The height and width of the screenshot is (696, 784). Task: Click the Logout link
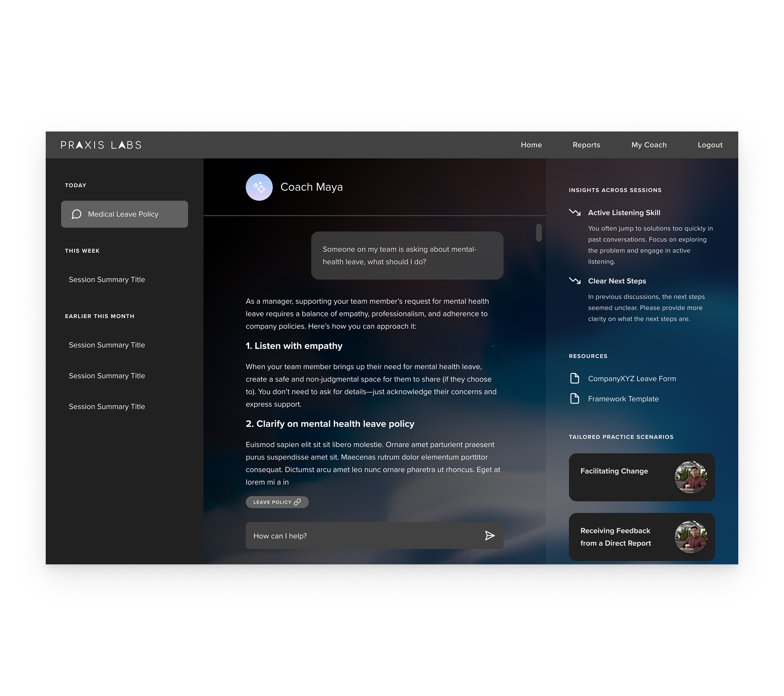click(x=710, y=145)
